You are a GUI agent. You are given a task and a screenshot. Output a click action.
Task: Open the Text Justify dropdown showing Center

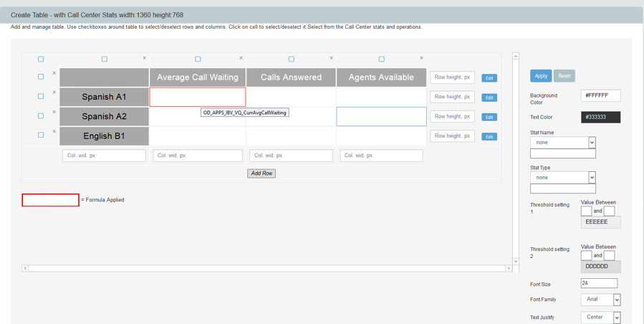(600, 318)
